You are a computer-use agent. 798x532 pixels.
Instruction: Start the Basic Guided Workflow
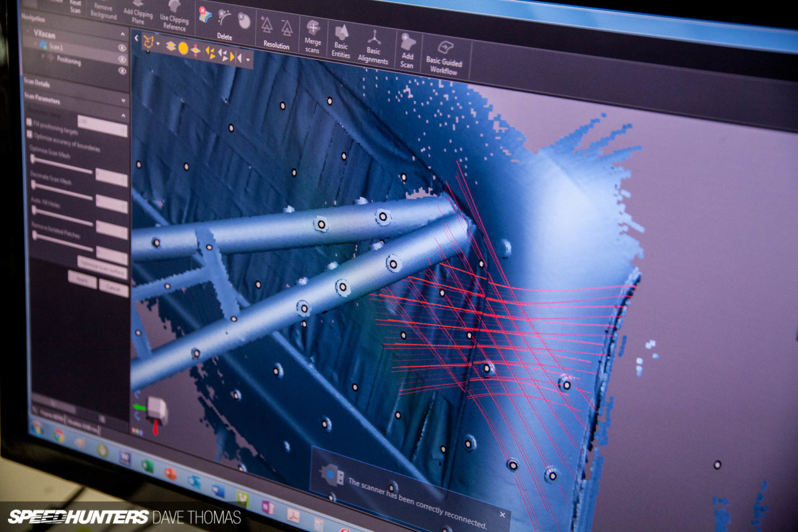click(x=446, y=57)
